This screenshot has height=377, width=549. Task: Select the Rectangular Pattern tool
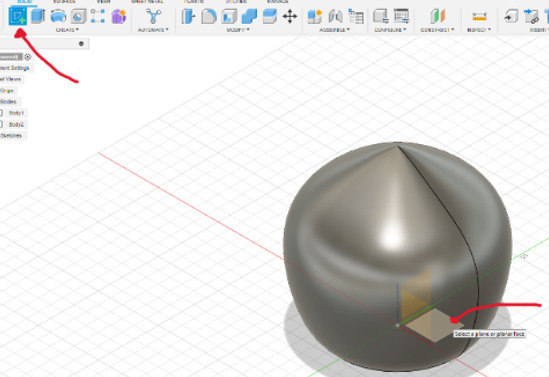point(98,16)
